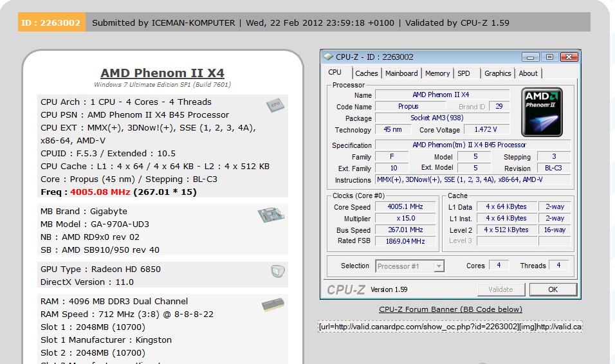Switch to the Mainboard tab
Viewport: 615px width, 364px height.
(x=401, y=73)
